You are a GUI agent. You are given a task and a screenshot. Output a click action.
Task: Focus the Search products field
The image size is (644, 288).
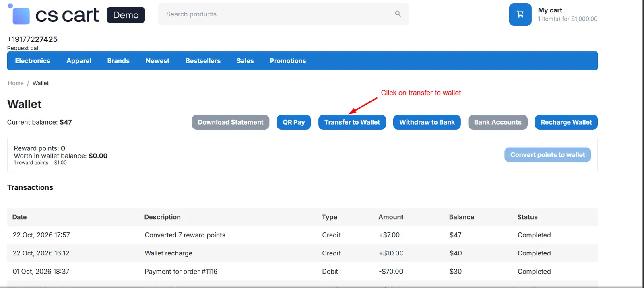click(x=283, y=14)
